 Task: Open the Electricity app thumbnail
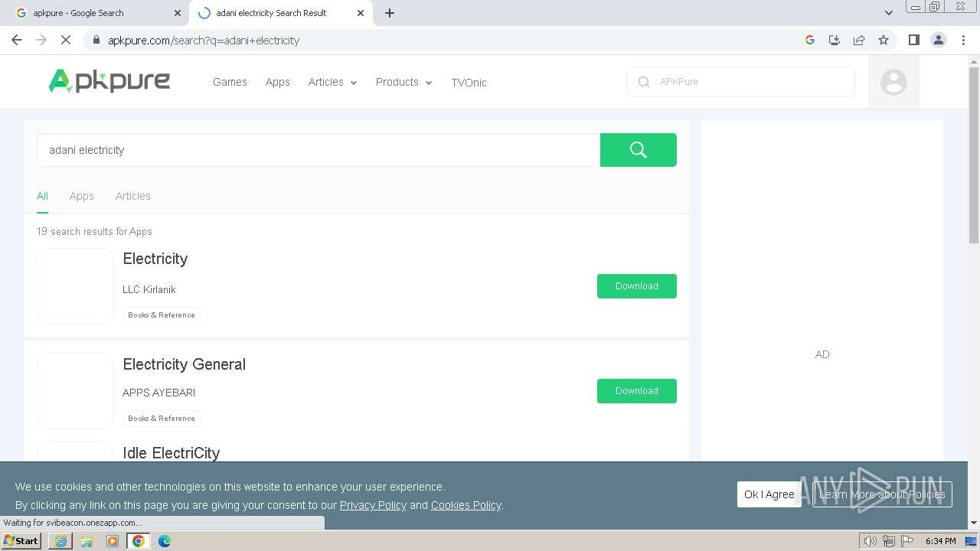coord(75,286)
